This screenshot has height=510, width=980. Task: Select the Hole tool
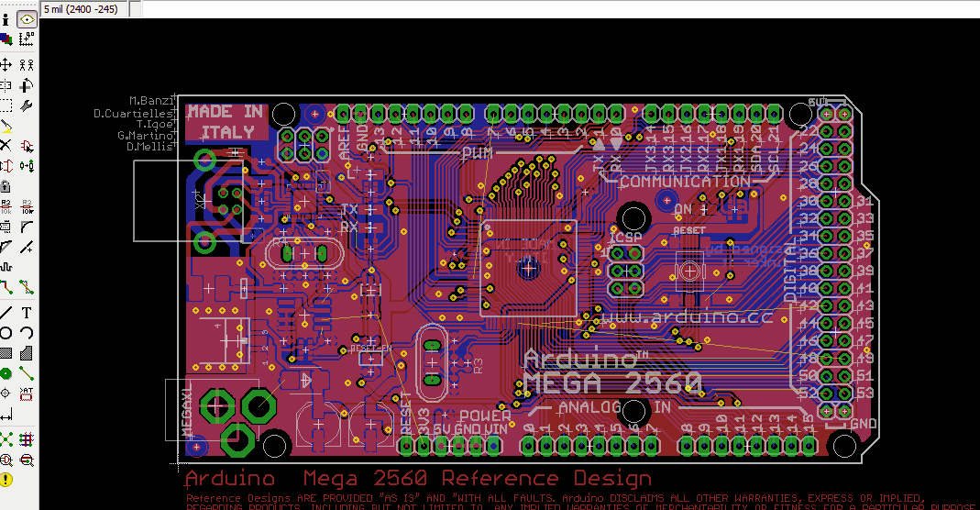[6, 394]
